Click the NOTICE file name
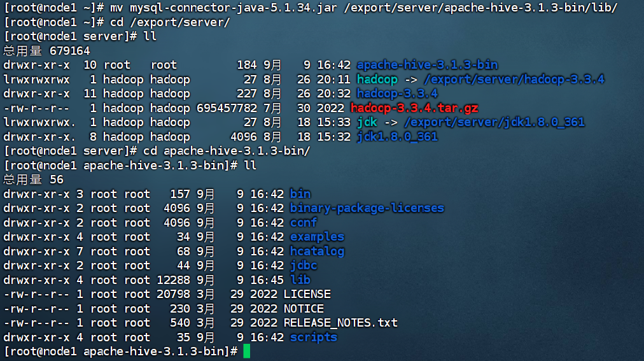This screenshot has width=644, height=361. coord(304,309)
